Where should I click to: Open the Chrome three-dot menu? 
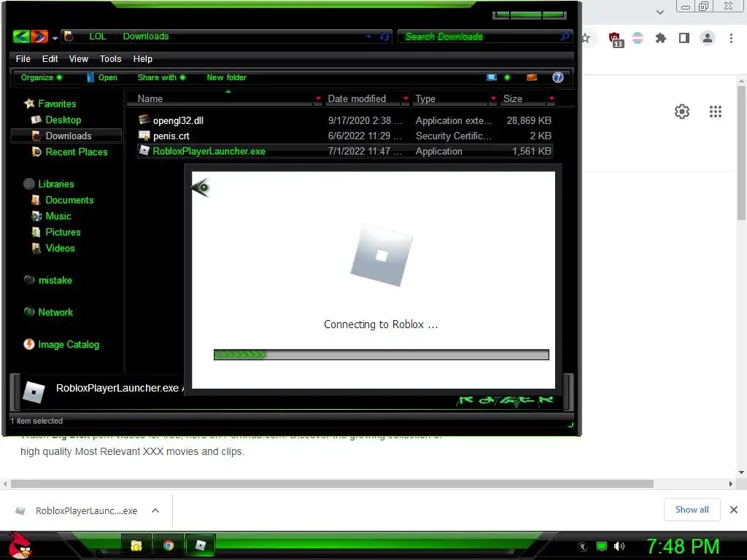tap(731, 38)
